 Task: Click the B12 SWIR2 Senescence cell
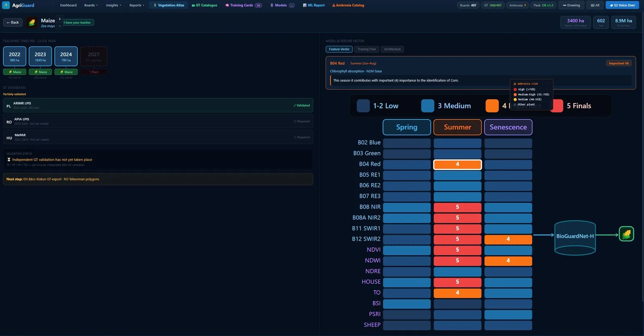tap(508, 239)
